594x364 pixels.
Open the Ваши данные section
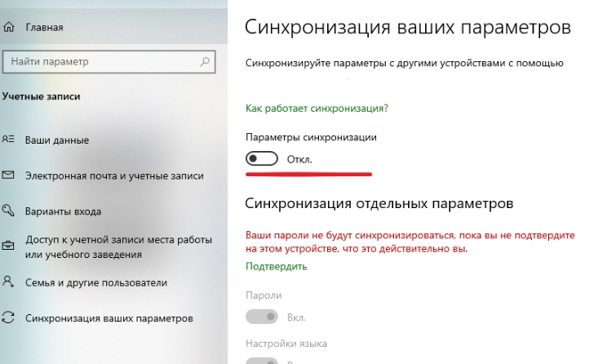click(x=57, y=140)
